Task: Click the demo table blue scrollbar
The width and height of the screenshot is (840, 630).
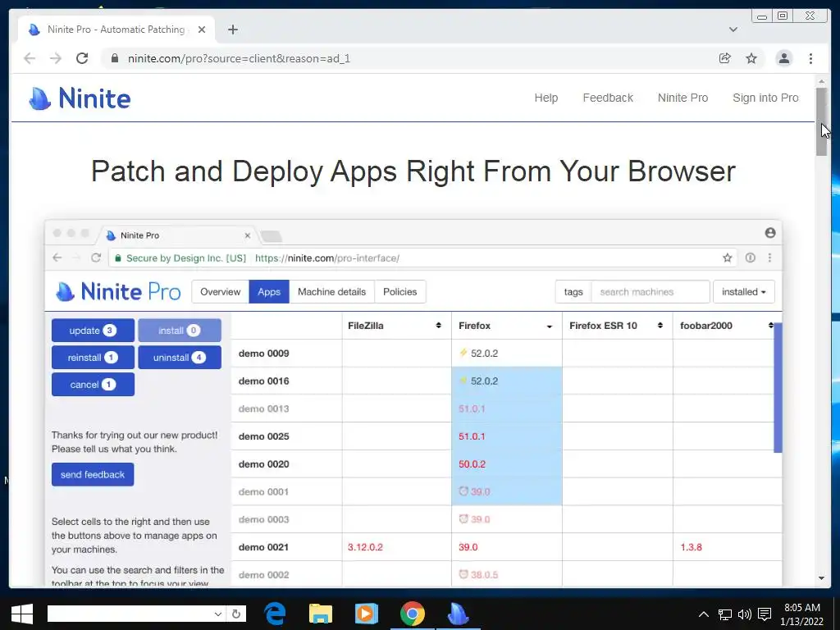Action: (x=778, y=387)
